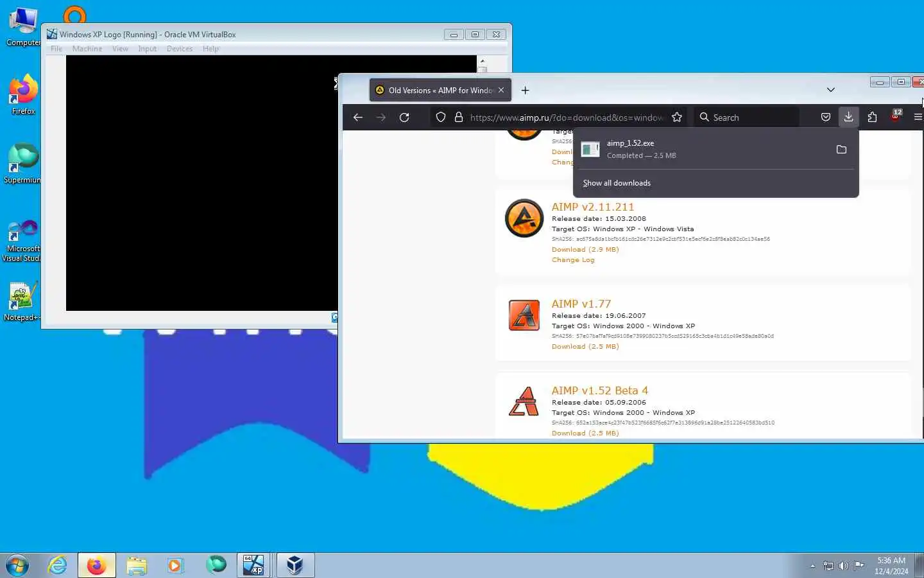Viewport: 924px width, 578px height.
Task: Click the Firefox address bar URL
Action: [x=567, y=118]
